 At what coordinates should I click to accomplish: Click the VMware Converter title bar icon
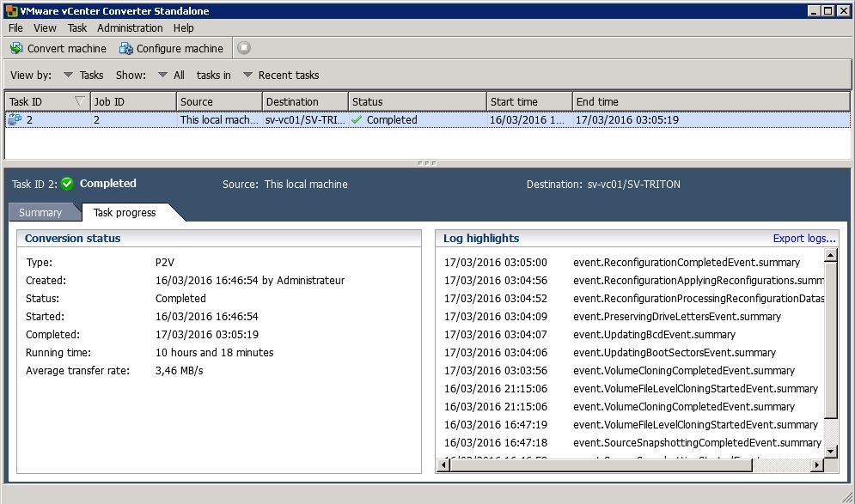[11, 11]
